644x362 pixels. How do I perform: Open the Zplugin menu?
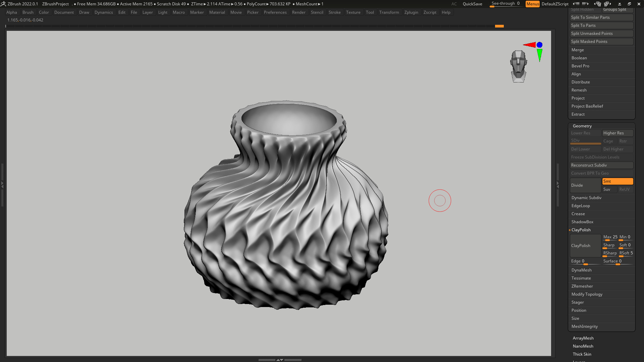(411, 12)
